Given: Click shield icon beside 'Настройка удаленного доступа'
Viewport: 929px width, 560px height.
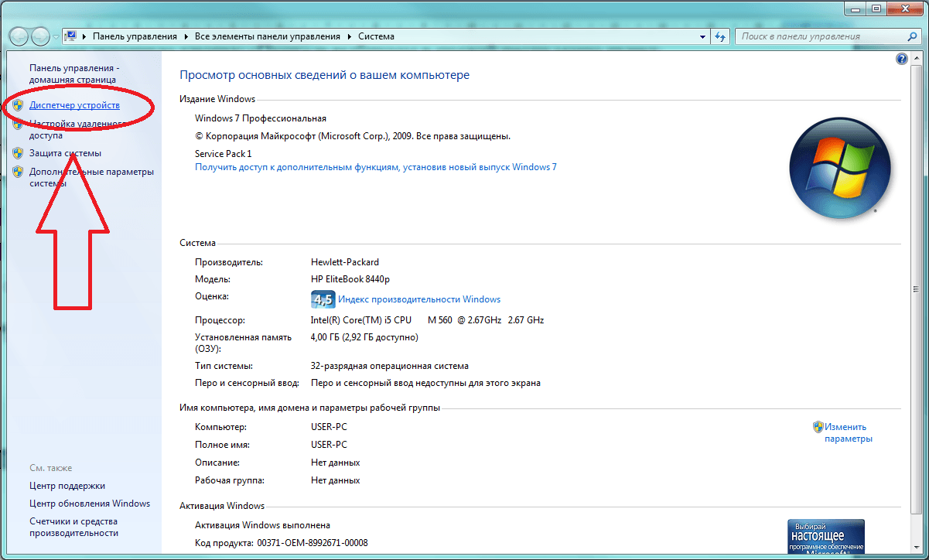Looking at the screenshot, I should (19, 124).
